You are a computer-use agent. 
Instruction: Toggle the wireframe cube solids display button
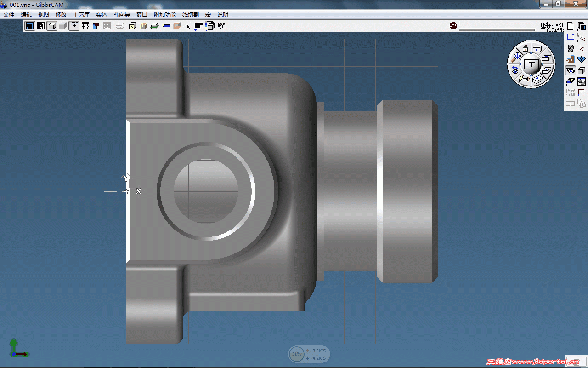point(52,26)
